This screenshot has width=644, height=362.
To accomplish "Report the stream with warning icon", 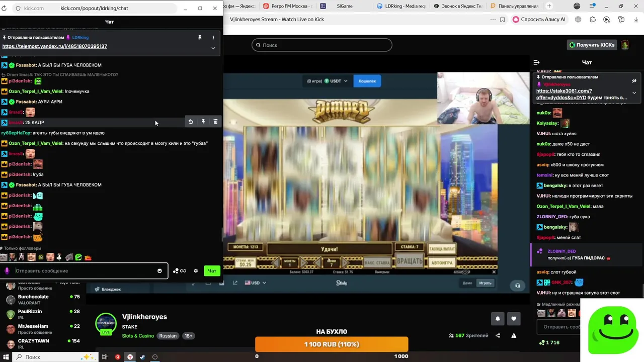I will [x=514, y=336].
